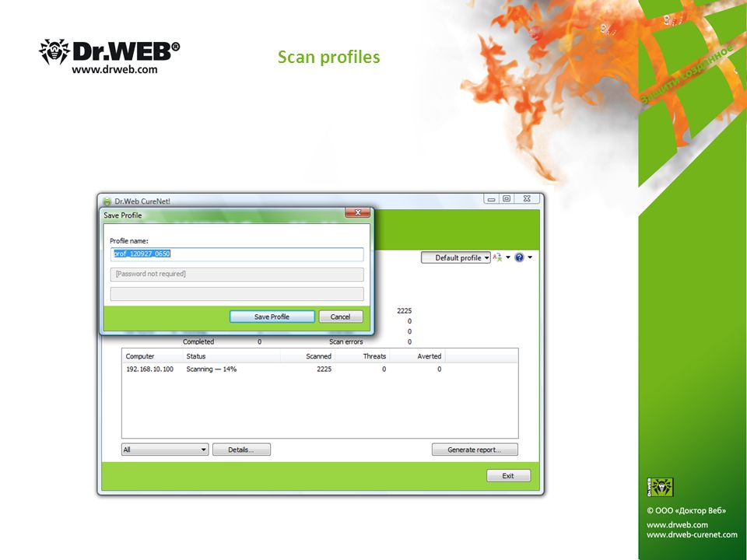
Task: Sort by the Status column header
Action: point(232,356)
